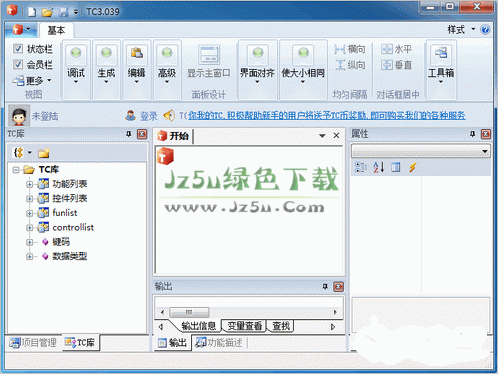Image resolution: width=498 pixels, height=374 pixels.
Task: Open the 样式 style dropdown
Action: pos(461,30)
